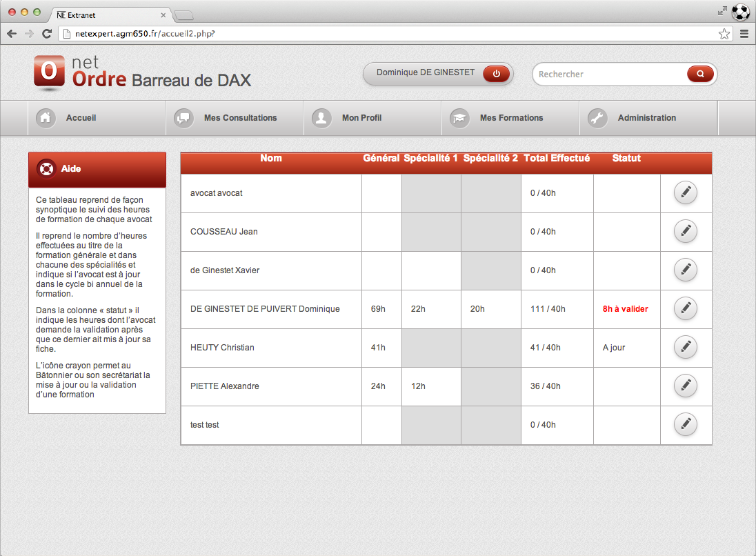Click the browser reload button

point(47,34)
